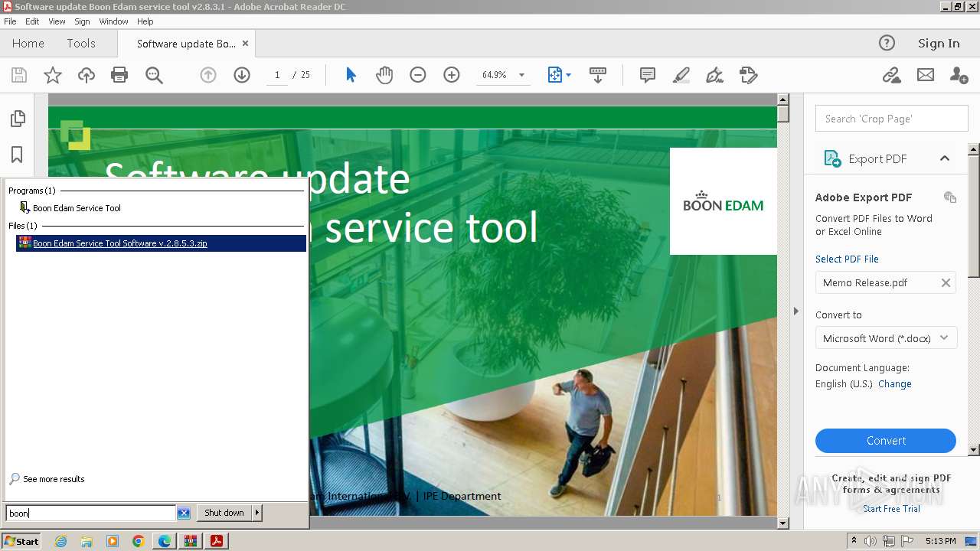Click the Windows Start button
Image resolution: width=980 pixels, height=551 pixels.
(21, 541)
